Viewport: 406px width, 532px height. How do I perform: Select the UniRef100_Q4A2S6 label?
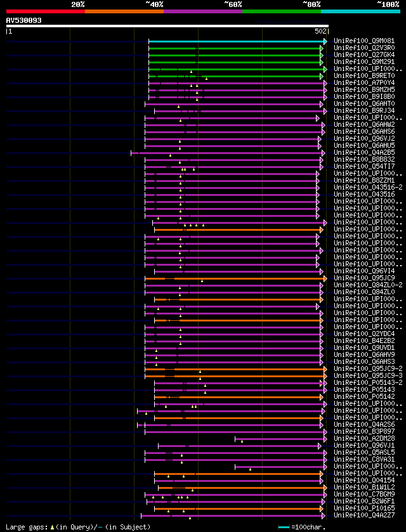click(364, 424)
